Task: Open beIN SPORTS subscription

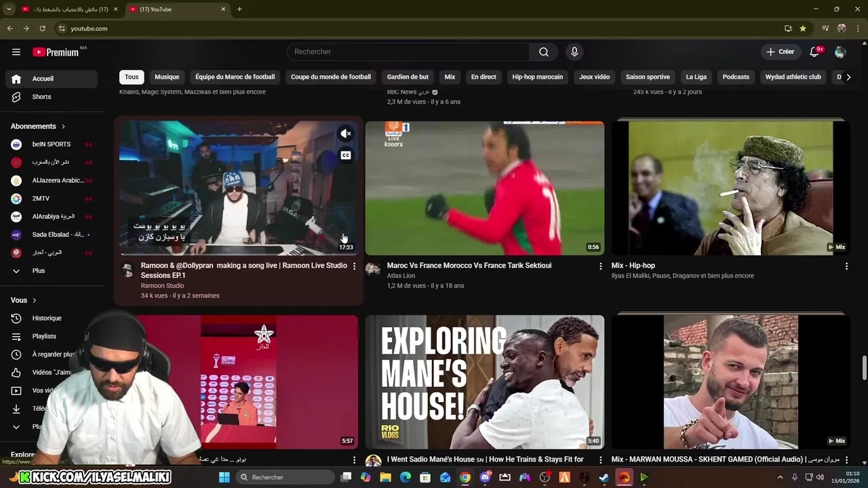Action: (x=52, y=144)
